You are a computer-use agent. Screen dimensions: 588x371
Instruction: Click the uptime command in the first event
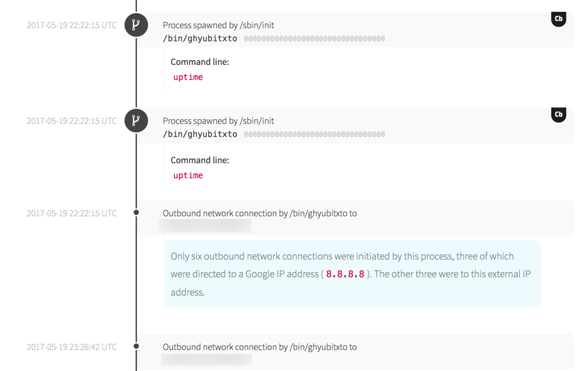coord(188,77)
